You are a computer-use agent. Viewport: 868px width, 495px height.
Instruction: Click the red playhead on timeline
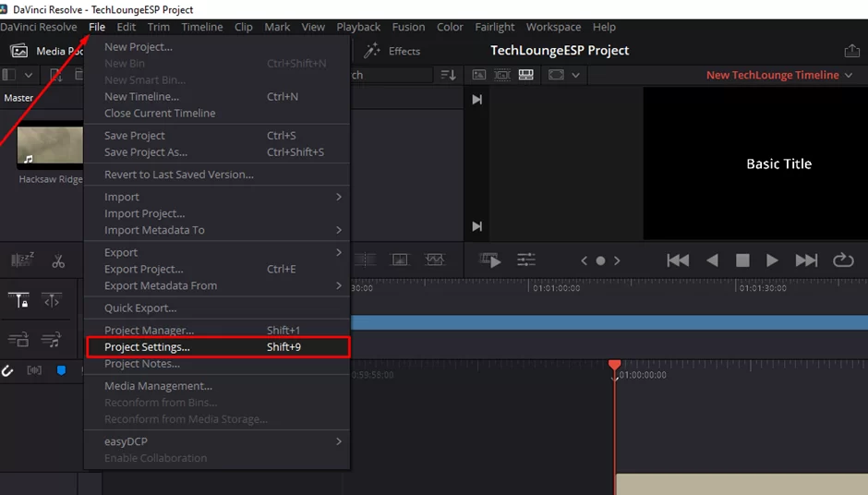[614, 366]
